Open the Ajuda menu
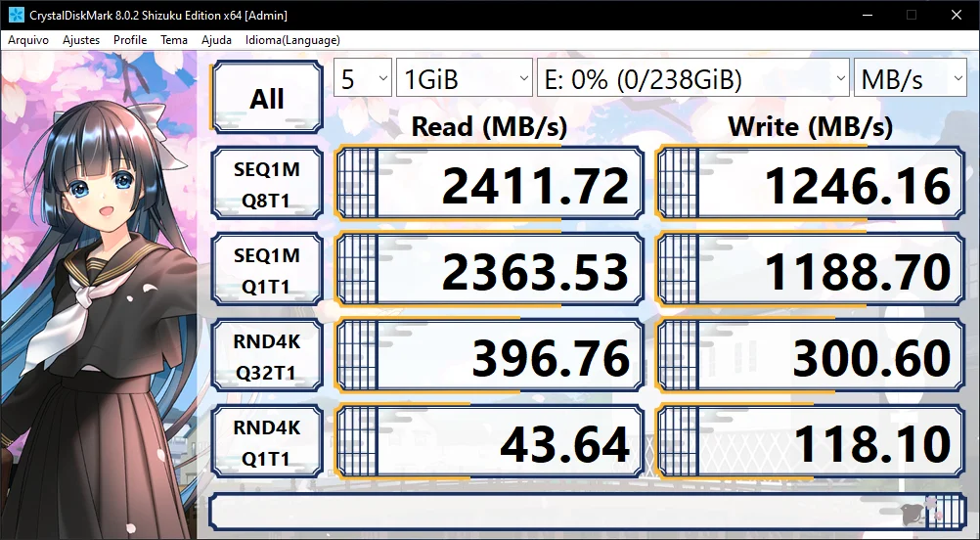 coord(216,40)
